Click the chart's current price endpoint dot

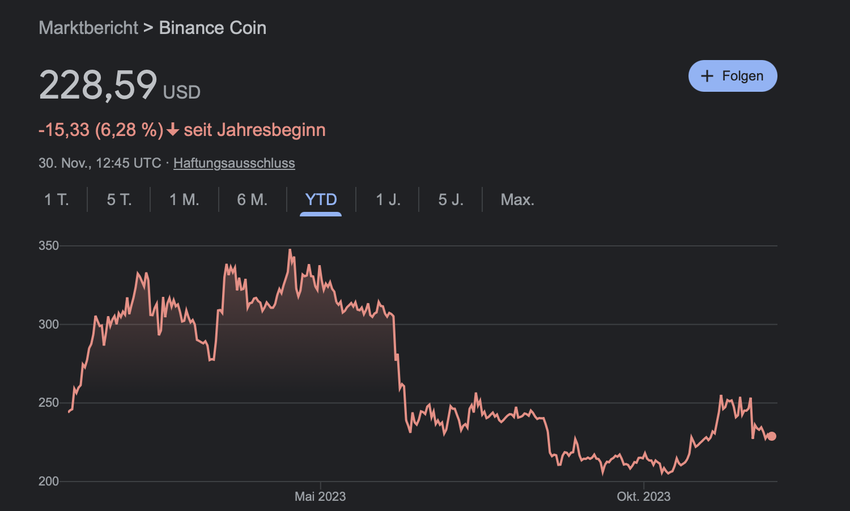771,436
